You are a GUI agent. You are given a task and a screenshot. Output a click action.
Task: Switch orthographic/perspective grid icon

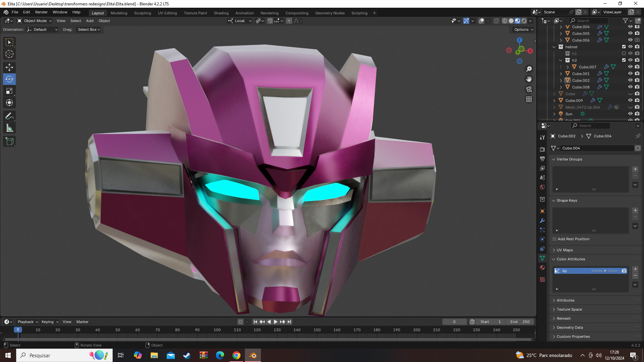(x=529, y=99)
